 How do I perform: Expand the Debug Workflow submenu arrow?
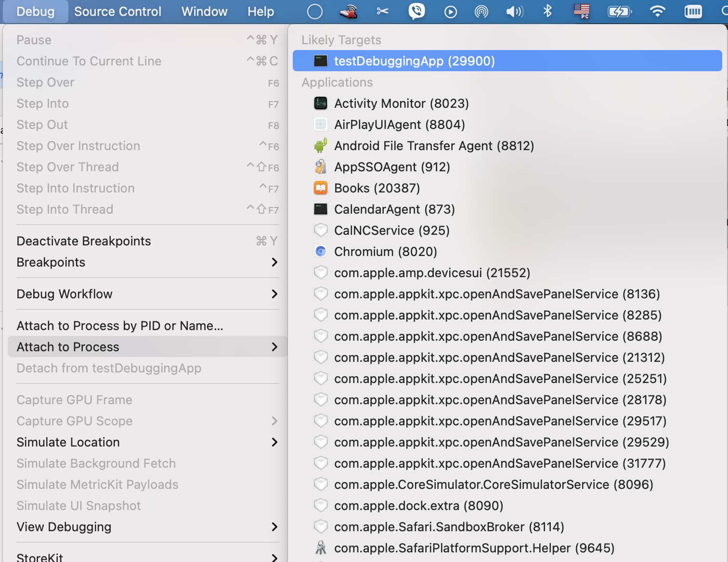(274, 294)
